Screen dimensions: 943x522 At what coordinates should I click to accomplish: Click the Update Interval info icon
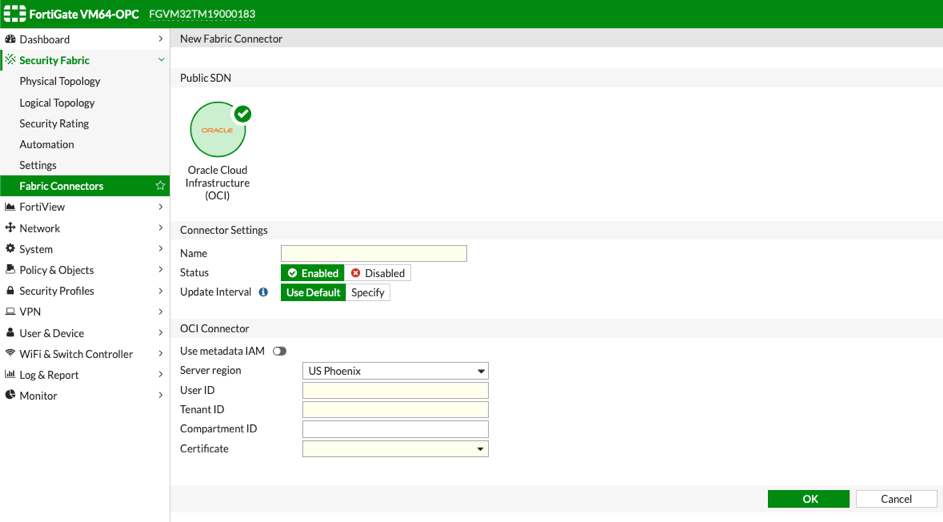pyautogui.click(x=263, y=293)
